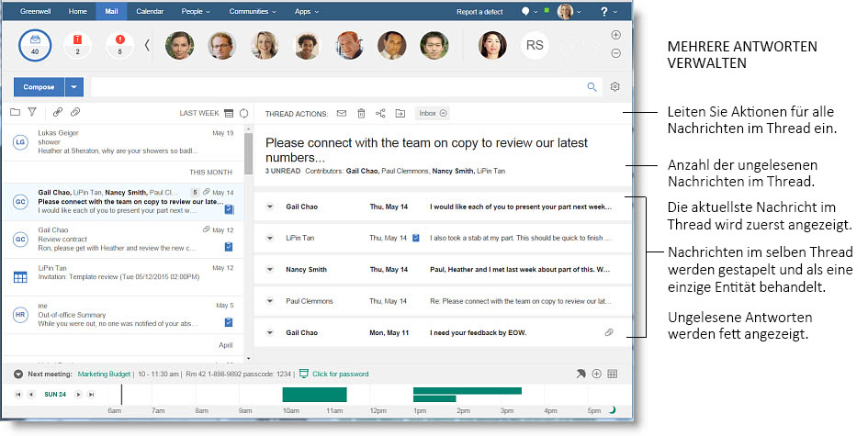
Task: Click the calendar grid icon in meeting bar
Action: click(x=613, y=374)
